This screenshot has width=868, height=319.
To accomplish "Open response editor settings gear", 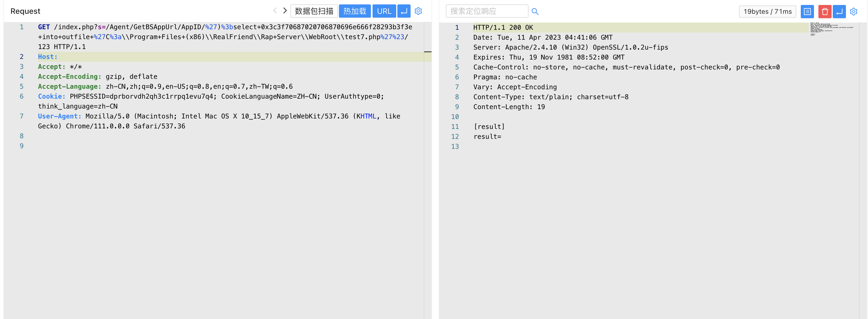I will tap(853, 12).
